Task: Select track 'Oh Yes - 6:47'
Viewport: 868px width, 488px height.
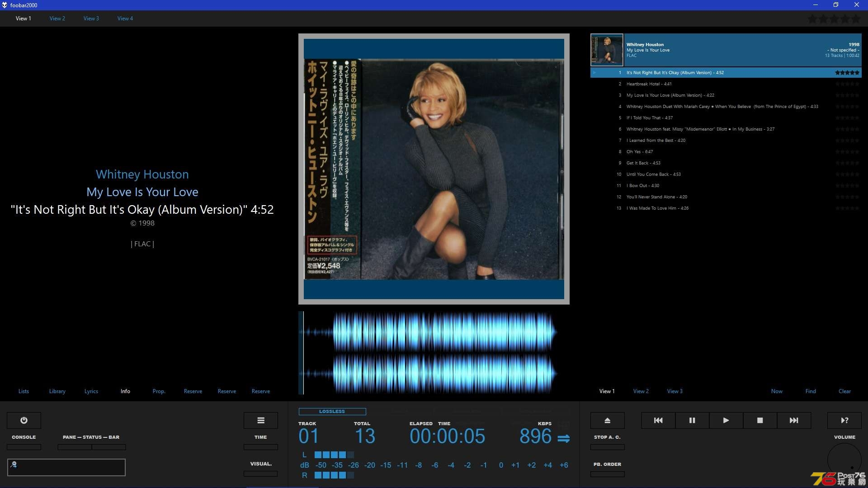Action: (726, 152)
